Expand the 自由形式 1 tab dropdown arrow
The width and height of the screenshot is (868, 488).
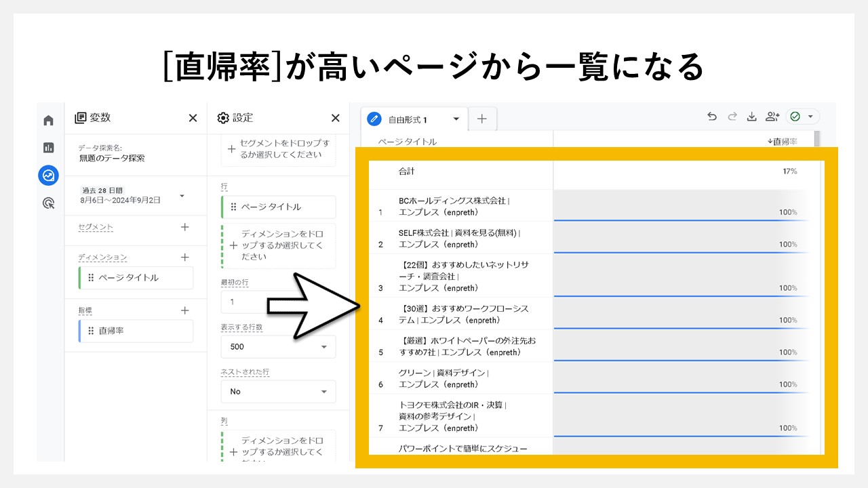pyautogui.click(x=457, y=119)
